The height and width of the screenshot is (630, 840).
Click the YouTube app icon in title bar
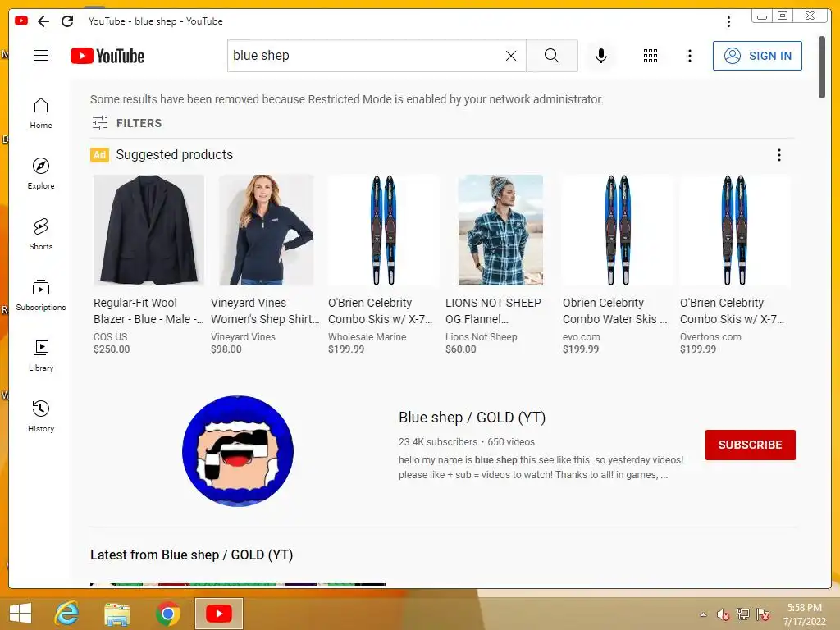pos(21,21)
